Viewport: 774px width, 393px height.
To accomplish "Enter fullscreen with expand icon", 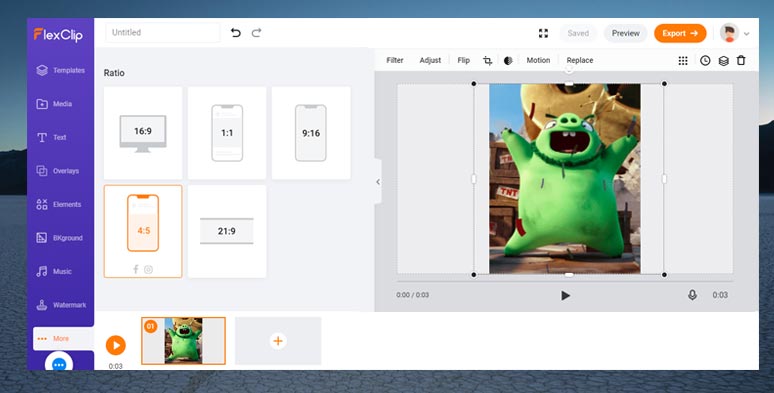I will pos(543,33).
